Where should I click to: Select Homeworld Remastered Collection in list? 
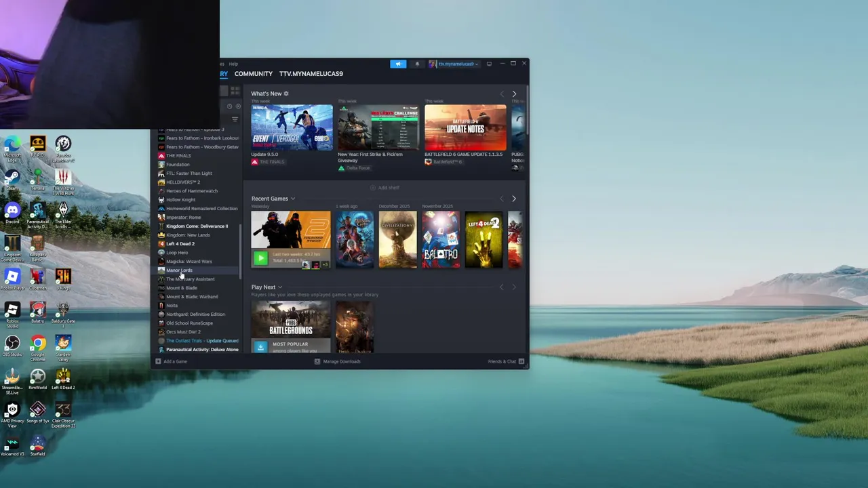click(x=199, y=209)
